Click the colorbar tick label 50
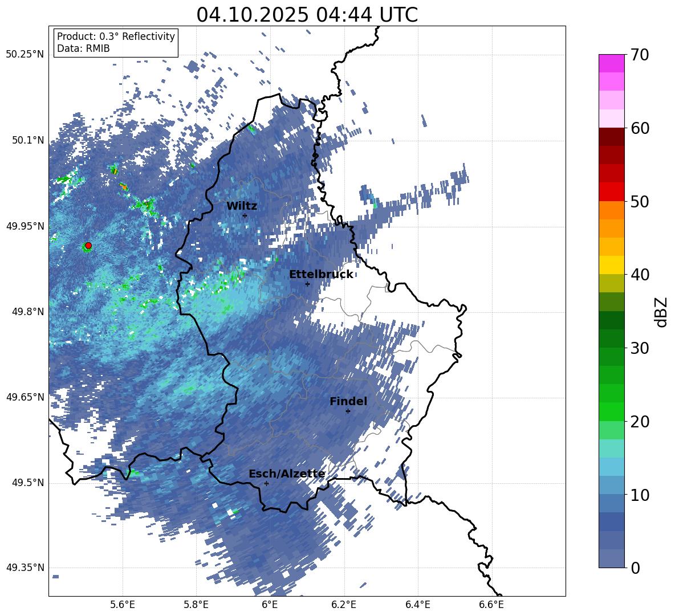Viewport: 675px width, 616px height. (639, 201)
